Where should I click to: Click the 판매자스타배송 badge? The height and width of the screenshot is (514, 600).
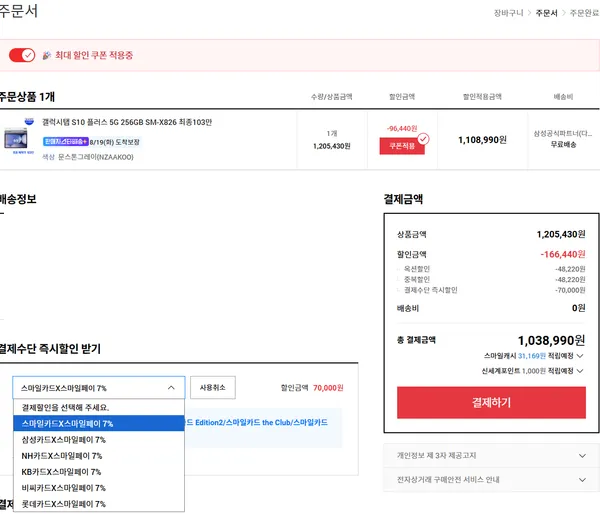(65, 142)
